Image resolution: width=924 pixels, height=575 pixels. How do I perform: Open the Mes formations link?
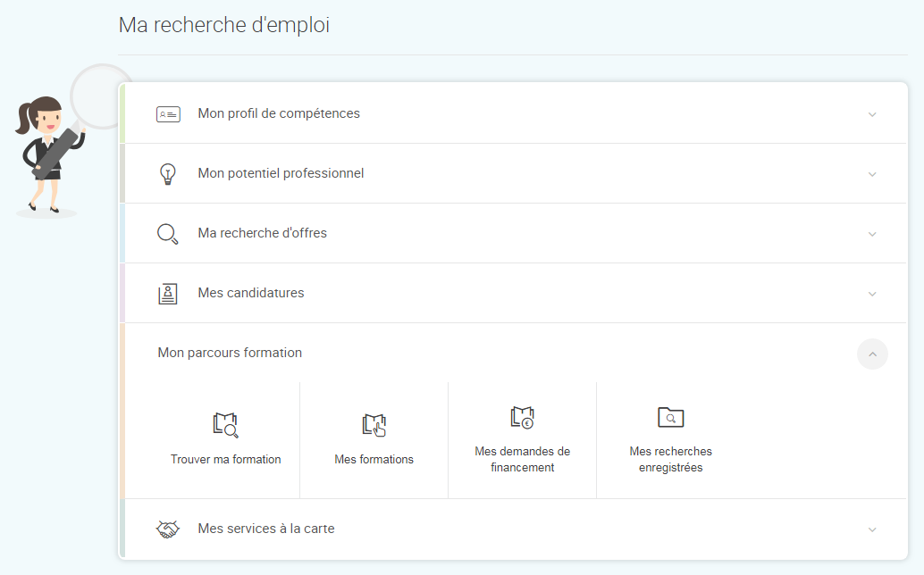click(374, 459)
